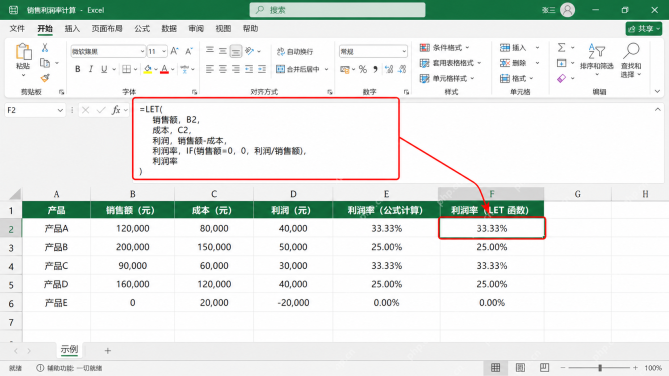Toggle italic formatting
The width and height of the screenshot is (669, 376).
90,69
